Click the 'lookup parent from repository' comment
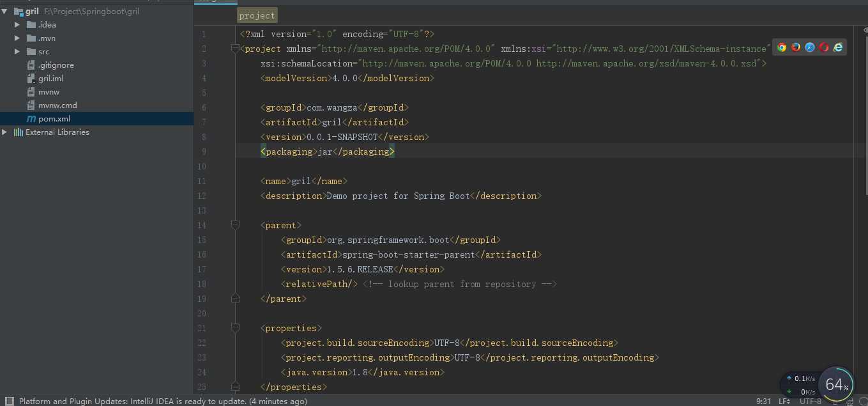Image resolution: width=868 pixels, height=406 pixels. click(x=459, y=284)
